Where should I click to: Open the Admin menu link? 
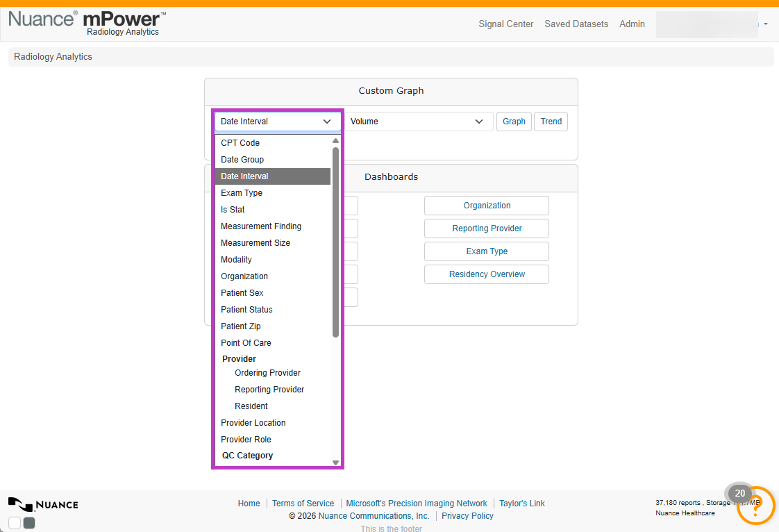pyautogui.click(x=632, y=24)
